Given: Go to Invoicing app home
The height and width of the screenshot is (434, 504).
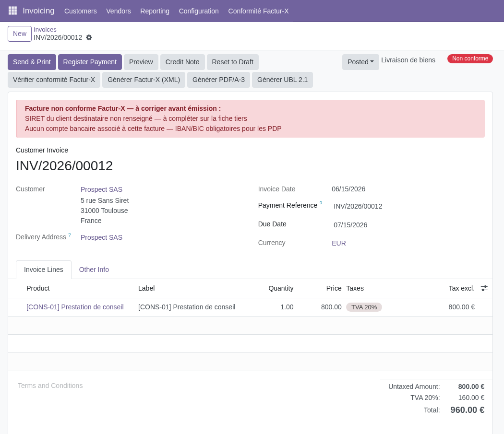Looking at the screenshot, I should 38,11.
